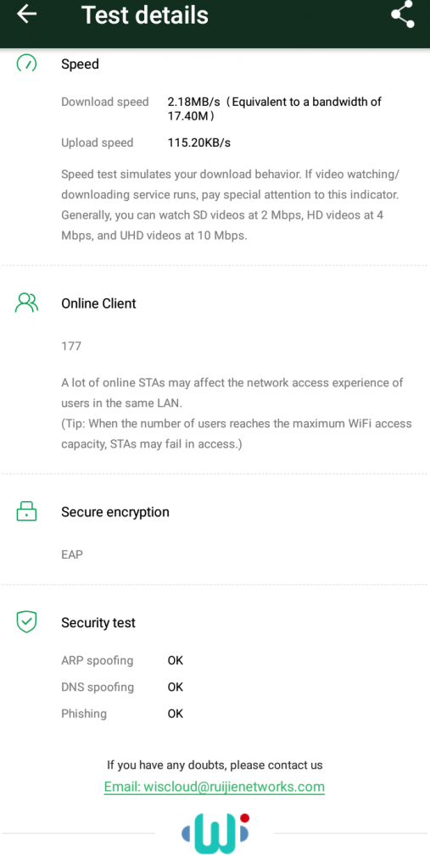
Task: Tap the 177 online client count
Action: point(71,346)
